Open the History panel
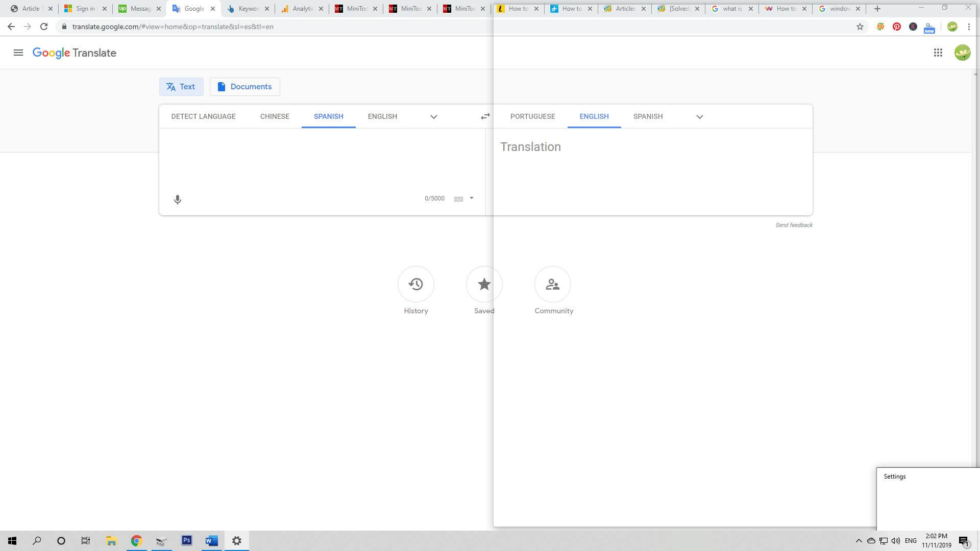980x551 pixels. point(416,284)
